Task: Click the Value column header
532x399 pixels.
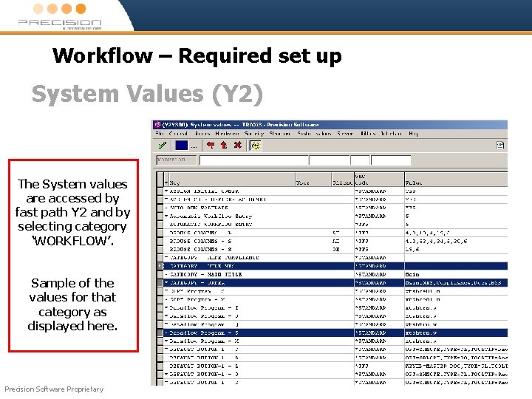Action: pyautogui.click(x=456, y=180)
